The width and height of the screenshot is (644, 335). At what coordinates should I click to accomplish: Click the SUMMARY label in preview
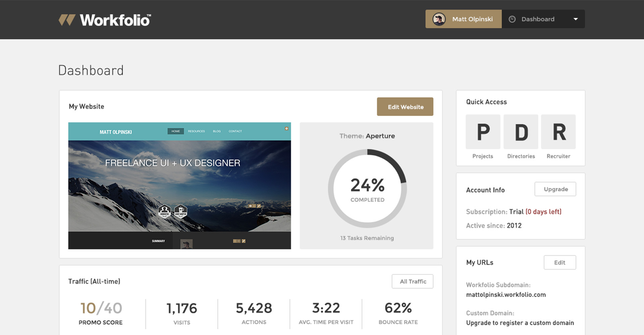(158, 241)
